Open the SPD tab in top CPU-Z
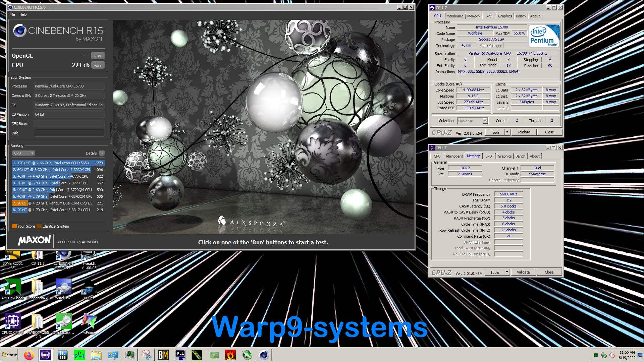This screenshot has width=644, height=362. [489, 16]
